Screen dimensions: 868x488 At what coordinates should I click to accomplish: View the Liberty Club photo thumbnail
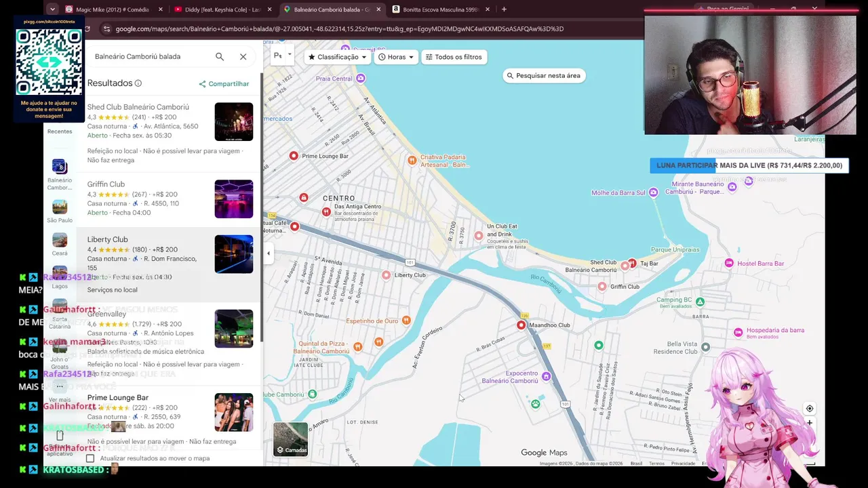(234, 254)
